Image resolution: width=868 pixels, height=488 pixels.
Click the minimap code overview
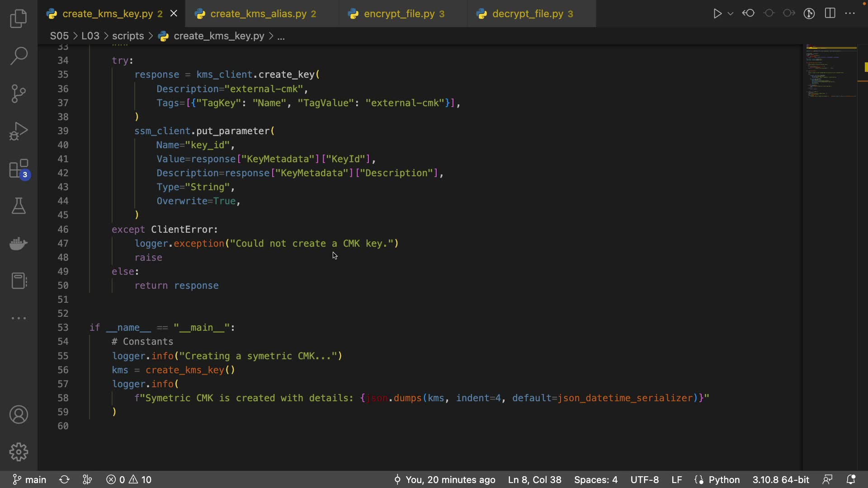point(831,72)
